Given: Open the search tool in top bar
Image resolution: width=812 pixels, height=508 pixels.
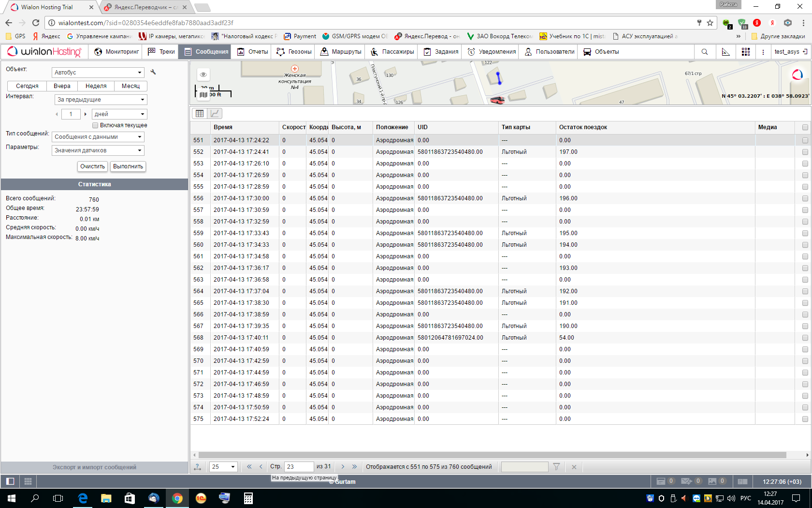Looking at the screenshot, I should (704, 52).
